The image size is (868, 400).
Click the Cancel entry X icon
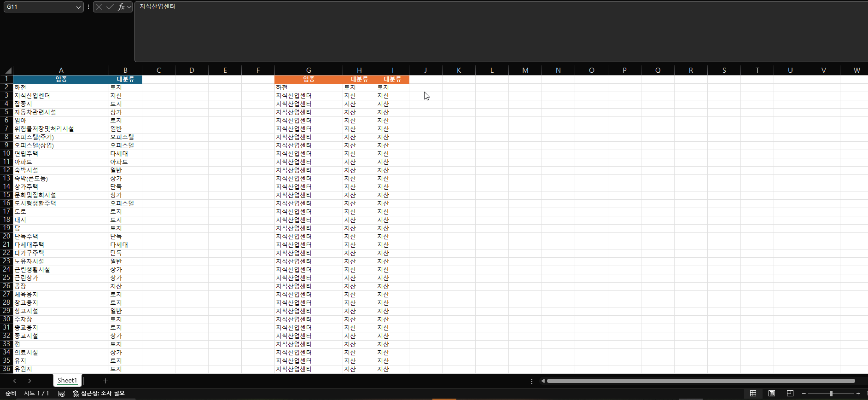[x=99, y=7]
